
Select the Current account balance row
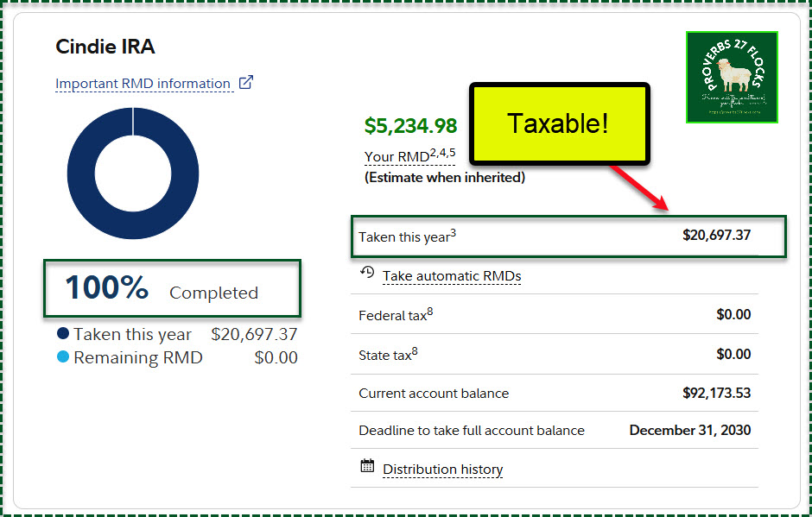554,394
